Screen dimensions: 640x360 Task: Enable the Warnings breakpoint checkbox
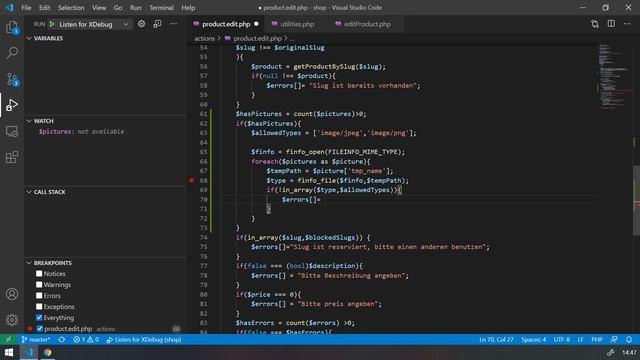click(39, 284)
